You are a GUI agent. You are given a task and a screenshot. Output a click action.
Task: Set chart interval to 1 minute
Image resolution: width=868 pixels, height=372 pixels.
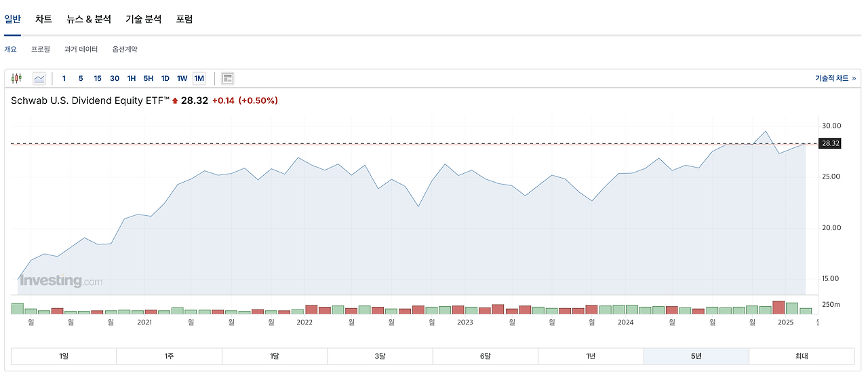coord(64,79)
